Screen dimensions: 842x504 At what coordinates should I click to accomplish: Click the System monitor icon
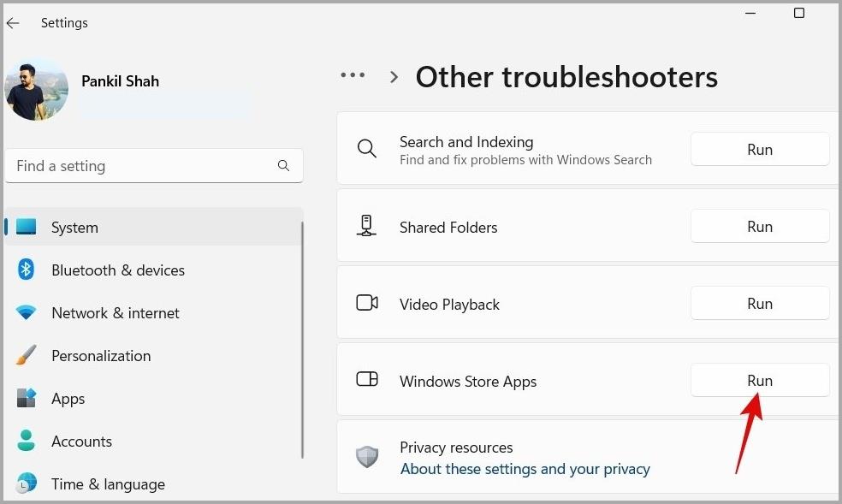click(x=26, y=227)
